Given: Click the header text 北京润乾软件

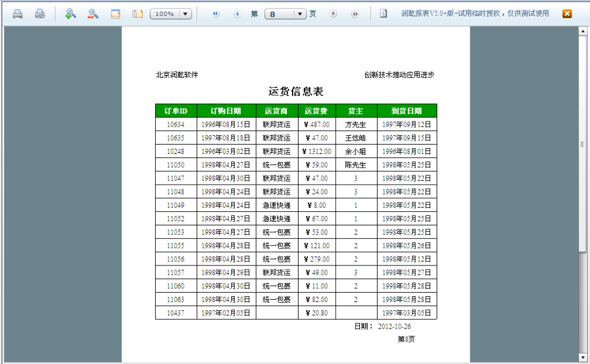Looking at the screenshot, I should pyautogui.click(x=177, y=74).
